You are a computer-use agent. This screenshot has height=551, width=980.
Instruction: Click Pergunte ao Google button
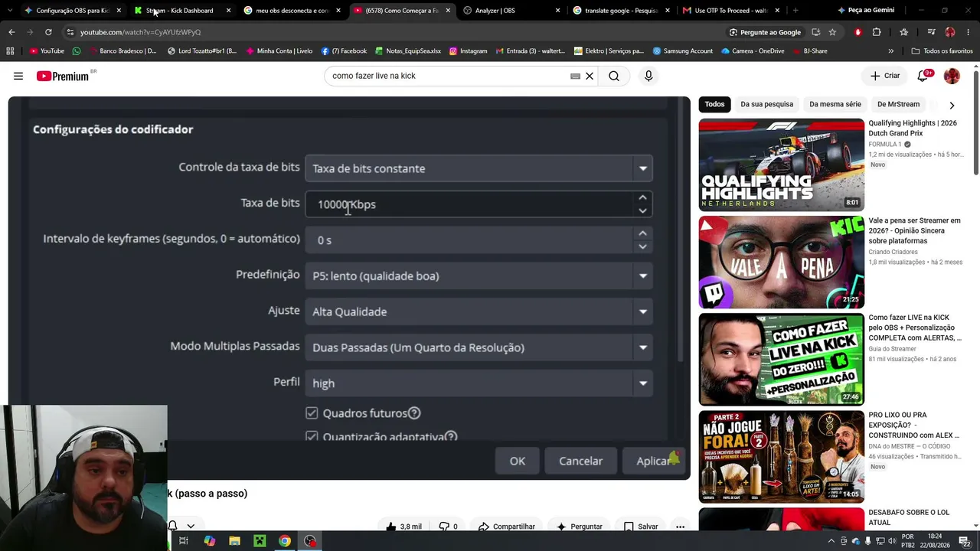click(765, 32)
